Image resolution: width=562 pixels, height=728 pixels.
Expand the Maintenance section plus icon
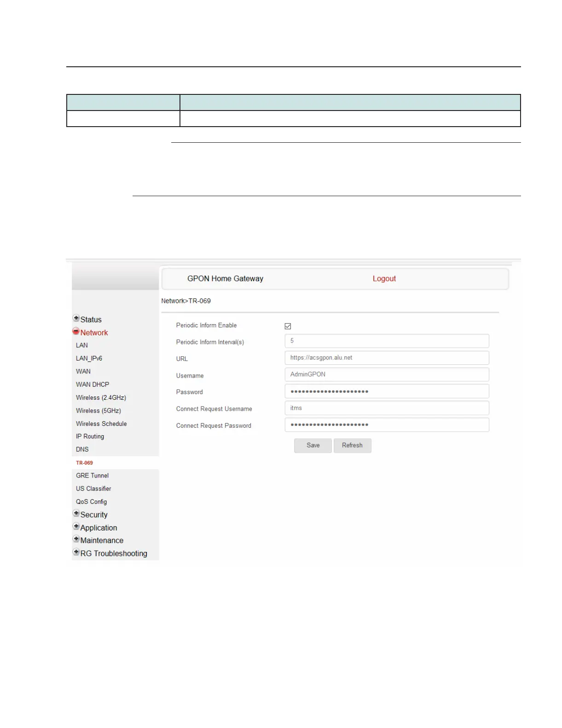[x=76, y=539]
